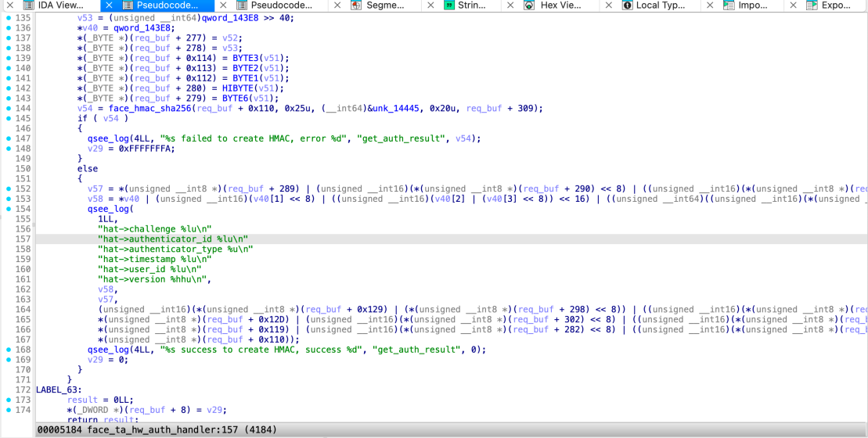Open the Imports tab

click(753, 5)
